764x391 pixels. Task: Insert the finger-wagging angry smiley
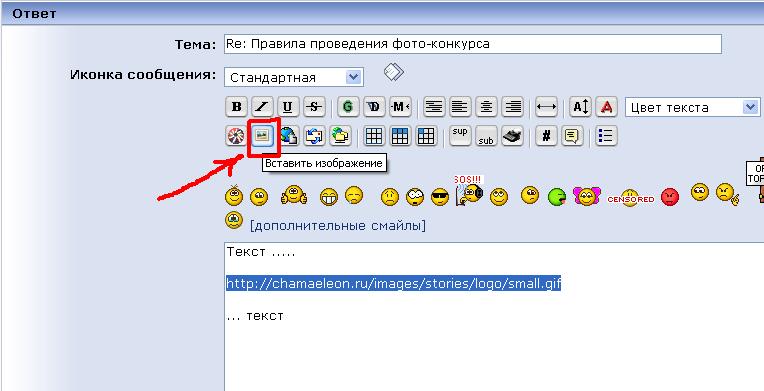coord(727,194)
